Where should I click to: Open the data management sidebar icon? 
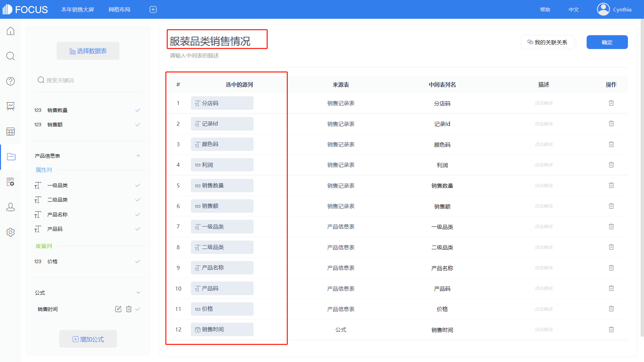(11, 182)
